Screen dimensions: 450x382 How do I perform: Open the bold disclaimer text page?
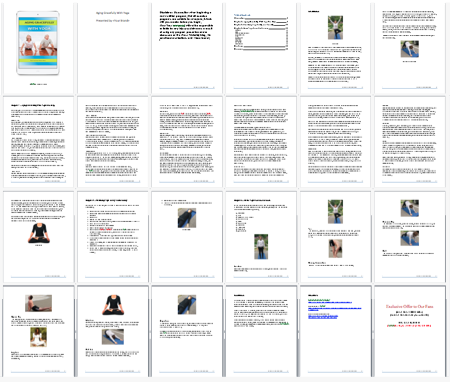(187, 48)
